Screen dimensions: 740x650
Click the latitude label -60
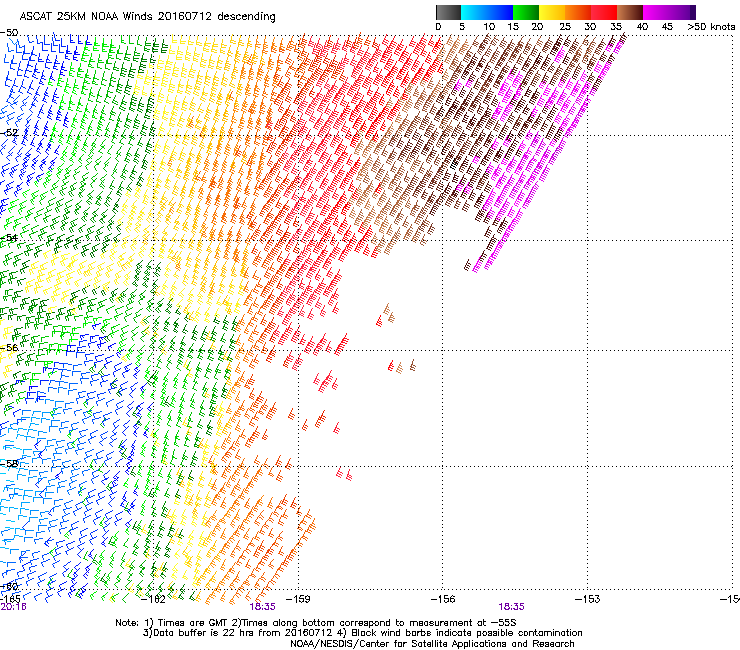pyautogui.click(x=9, y=586)
